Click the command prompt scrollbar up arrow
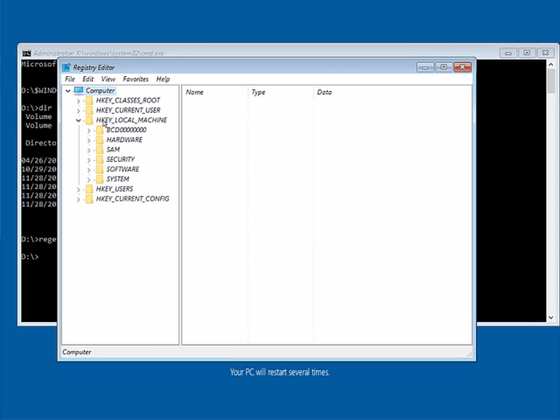This screenshot has width=560, height=420. point(551,65)
